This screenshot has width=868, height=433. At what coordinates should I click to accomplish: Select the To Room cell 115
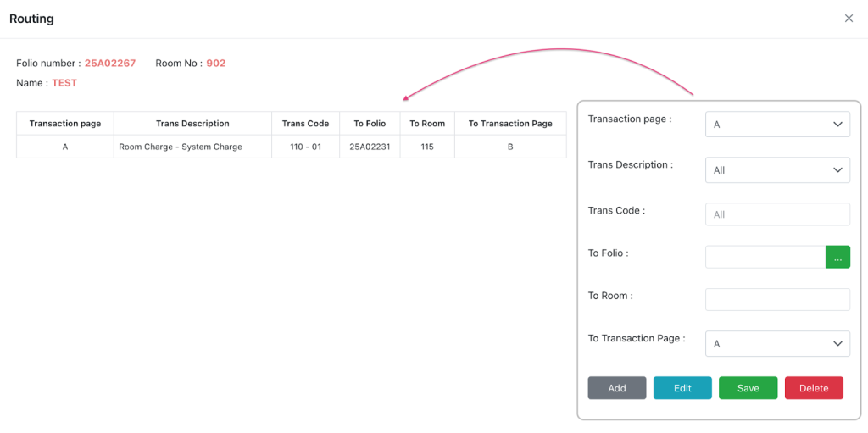click(427, 147)
